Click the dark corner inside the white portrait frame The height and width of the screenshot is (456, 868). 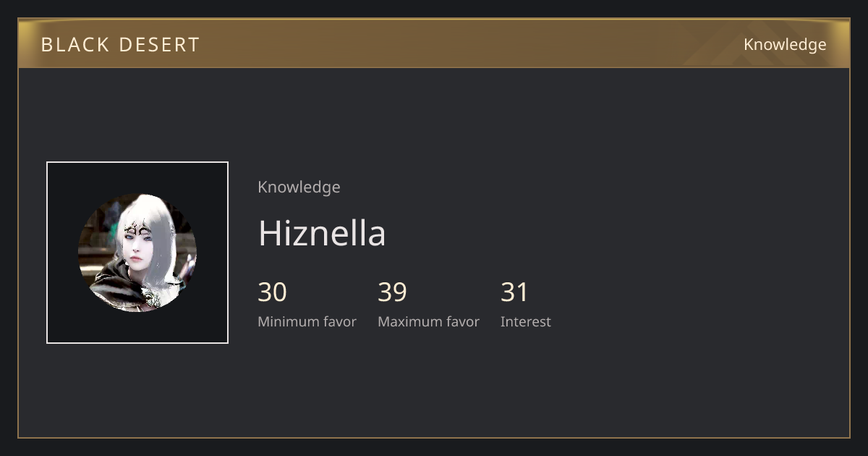point(61,177)
